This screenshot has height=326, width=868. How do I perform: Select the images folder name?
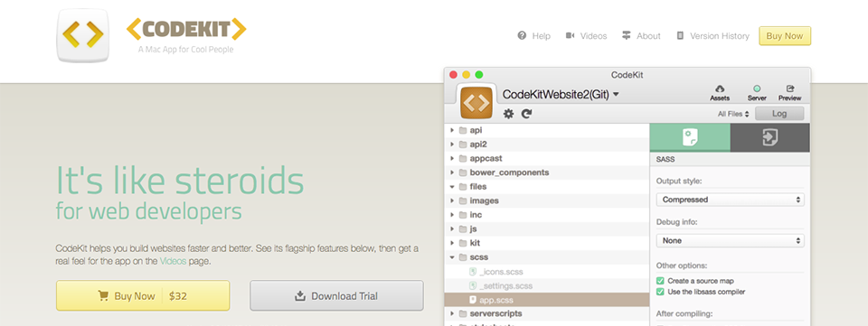click(485, 200)
